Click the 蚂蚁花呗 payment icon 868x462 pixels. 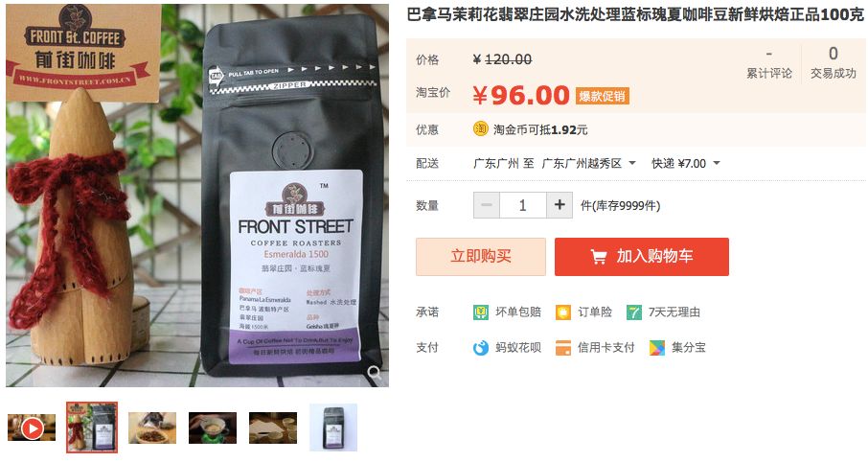(481, 348)
